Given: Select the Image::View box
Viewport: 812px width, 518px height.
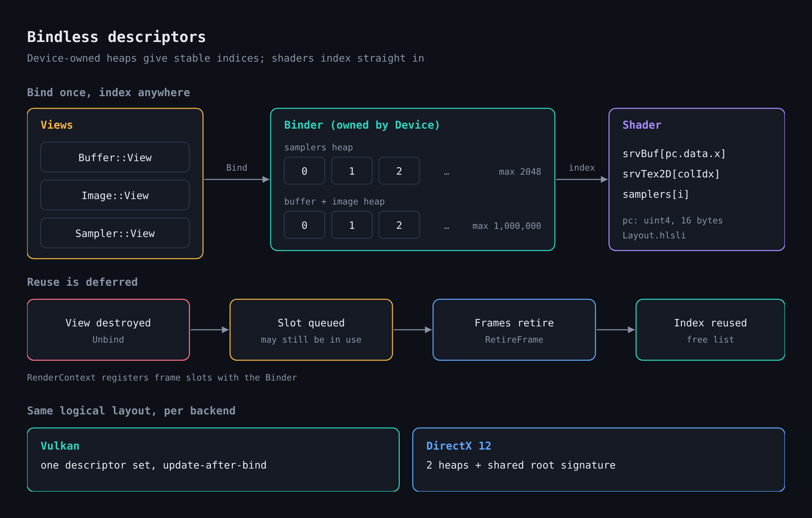Looking at the screenshot, I should pyautogui.click(x=115, y=195).
